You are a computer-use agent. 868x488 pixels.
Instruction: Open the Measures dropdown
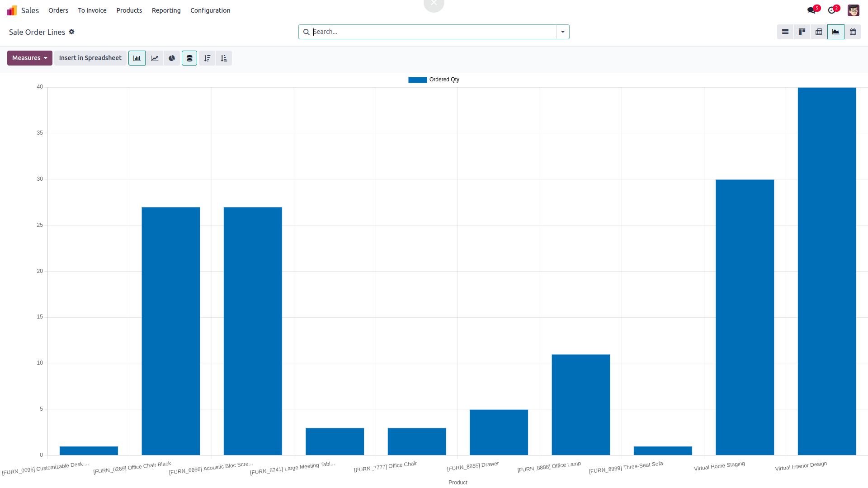pyautogui.click(x=30, y=58)
